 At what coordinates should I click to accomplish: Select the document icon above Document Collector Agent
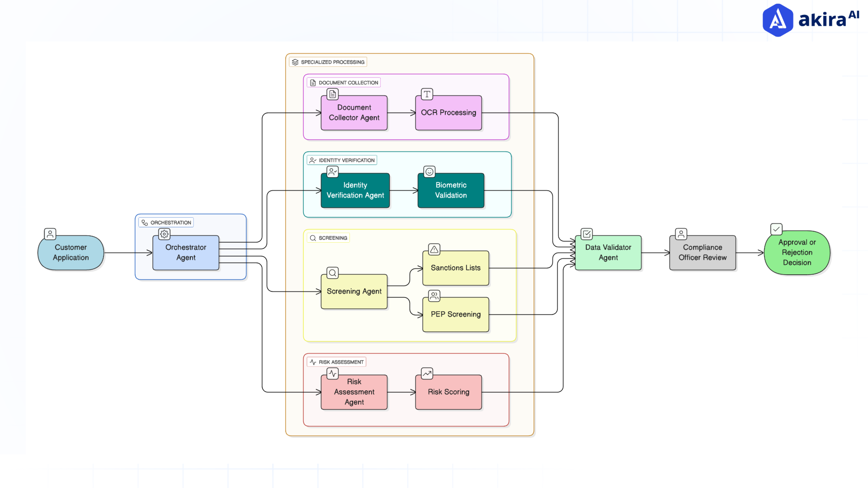[332, 94]
